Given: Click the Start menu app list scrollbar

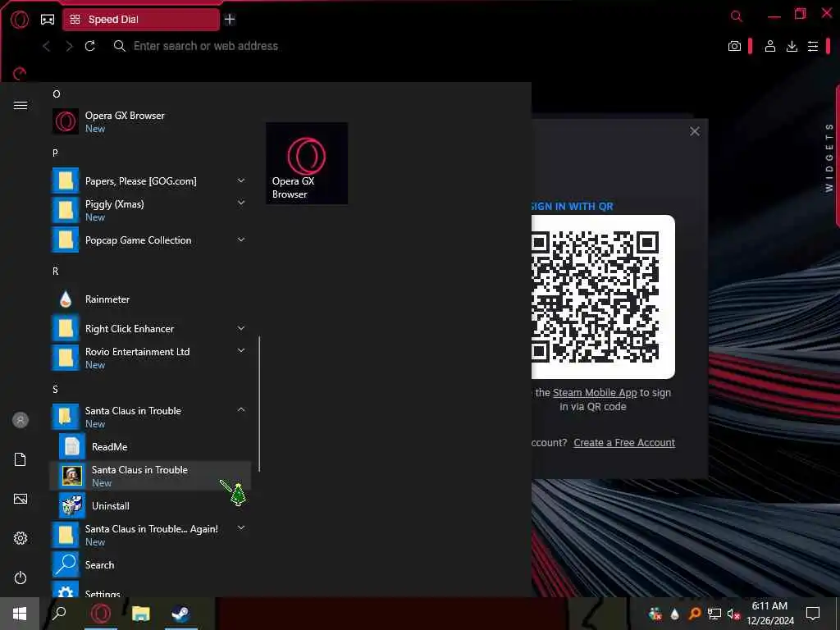Looking at the screenshot, I should pyautogui.click(x=259, y=404).
